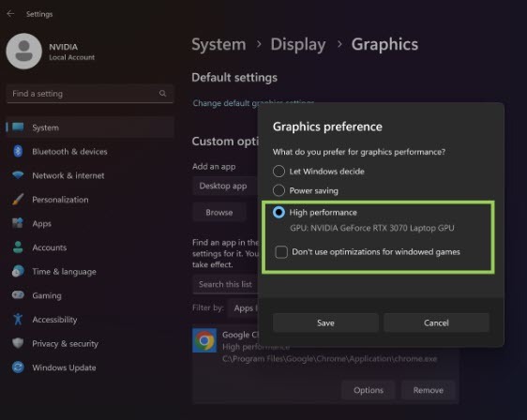
Task: Click the Accessibility figure icon
Action: click(18, 319)
